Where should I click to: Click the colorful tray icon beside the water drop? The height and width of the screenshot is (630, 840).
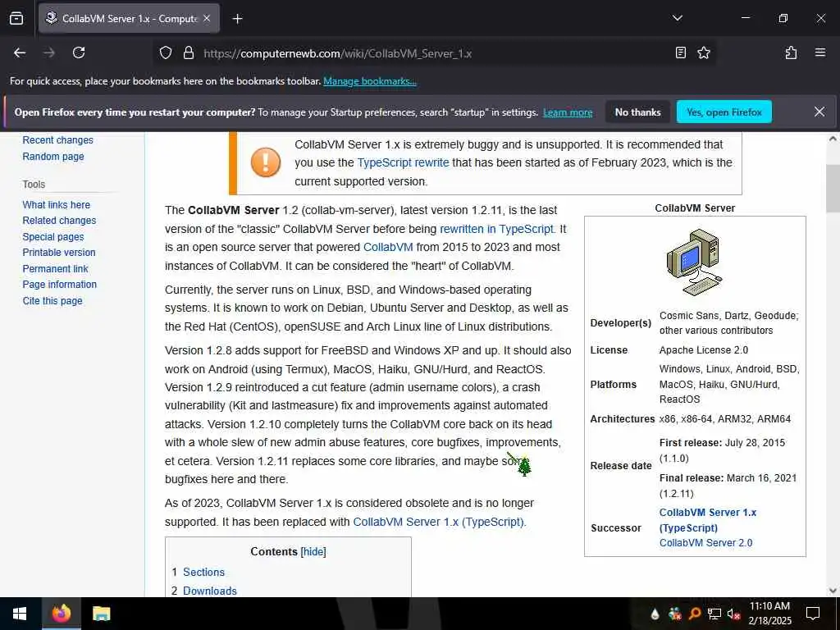click(x=674, y=614)
